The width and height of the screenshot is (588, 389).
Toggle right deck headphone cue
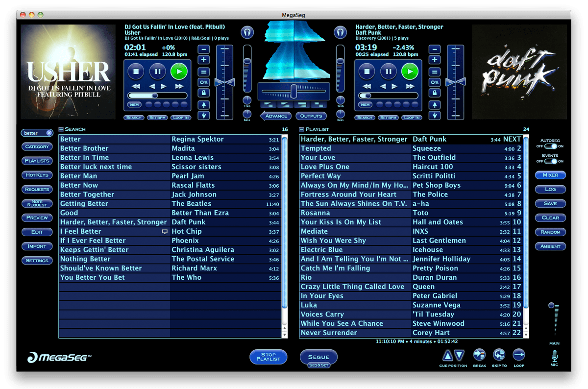click(x=340, y=32)
